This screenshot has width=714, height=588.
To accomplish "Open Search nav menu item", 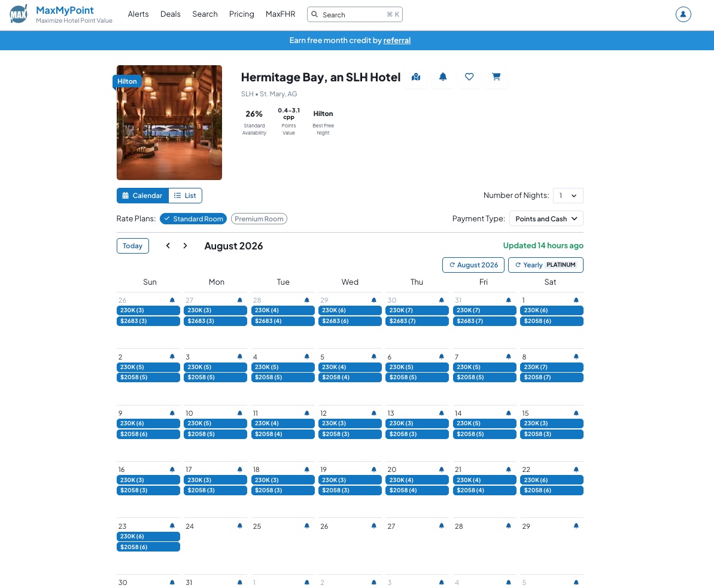I will point(205,14).
